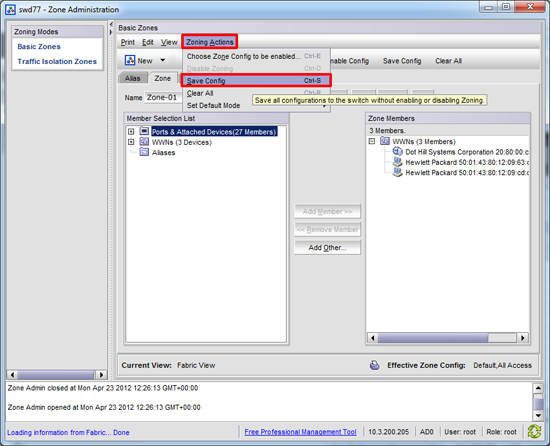The width and height of the screenshot is (550, 446).
Task: Click the Zone name field Zone-01
Action: [163, 97]
